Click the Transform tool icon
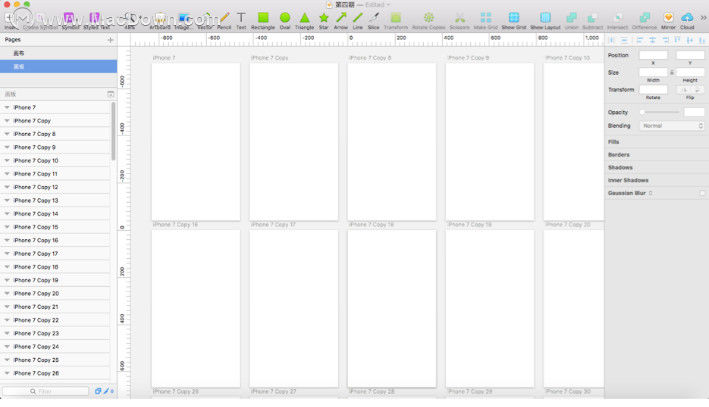 [396, 20]
